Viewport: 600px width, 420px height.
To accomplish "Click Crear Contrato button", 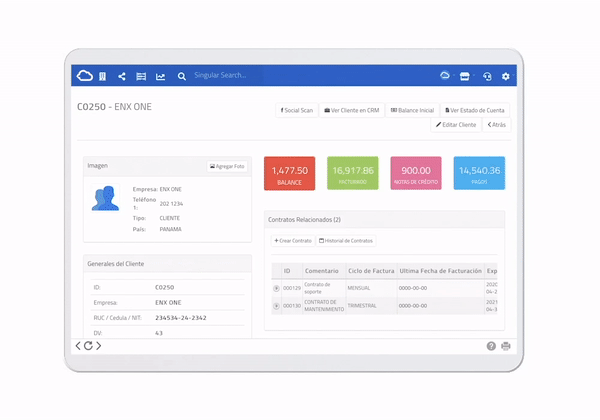I will [293, 241].
